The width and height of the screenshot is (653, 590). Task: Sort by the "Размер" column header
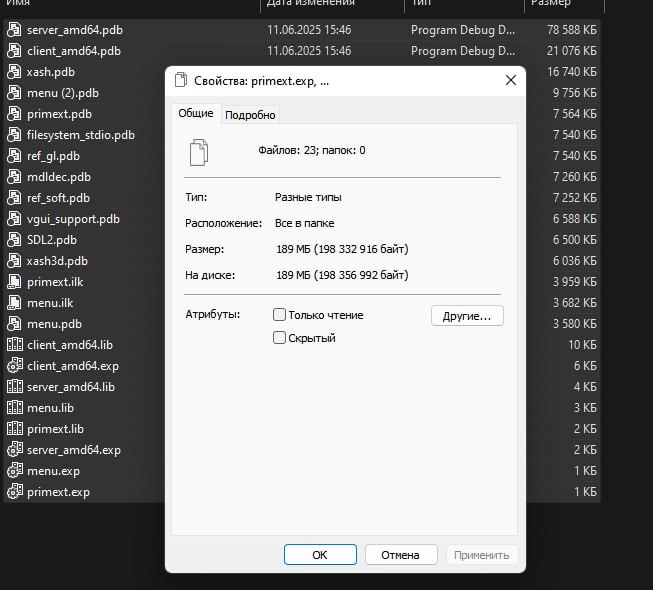click(x=551, y=4)
